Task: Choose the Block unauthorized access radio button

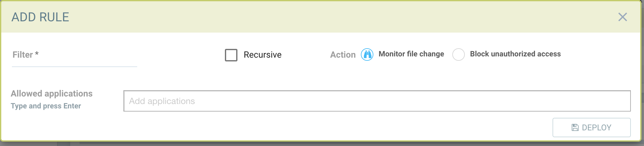Action: [x=458, y=55]
